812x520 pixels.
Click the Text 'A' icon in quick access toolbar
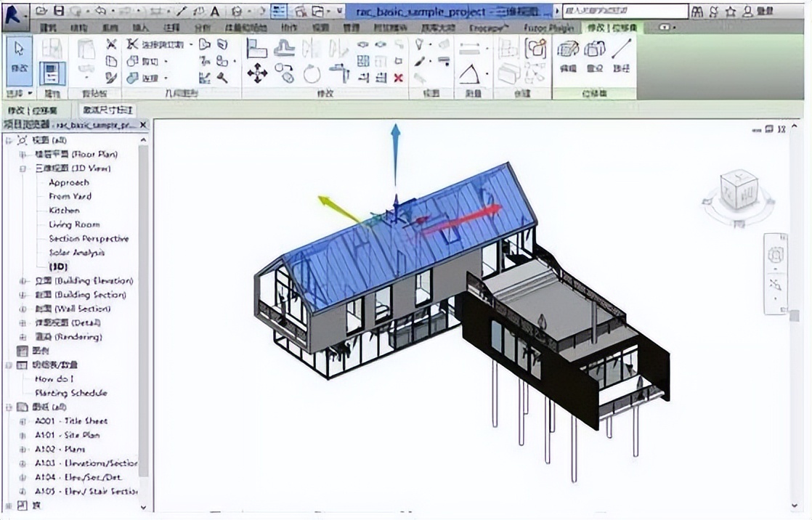tap(215, 12)
